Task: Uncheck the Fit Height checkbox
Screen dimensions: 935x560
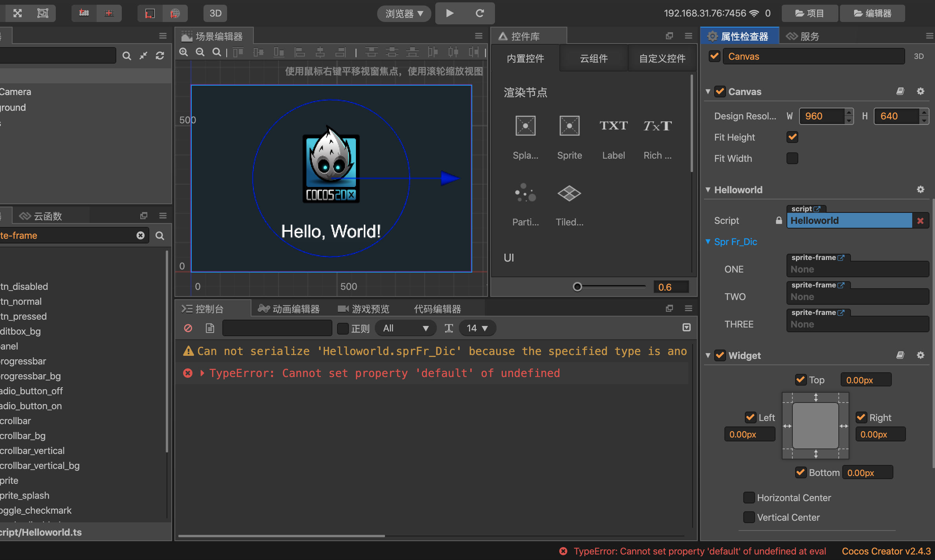Action: (792, 137)
